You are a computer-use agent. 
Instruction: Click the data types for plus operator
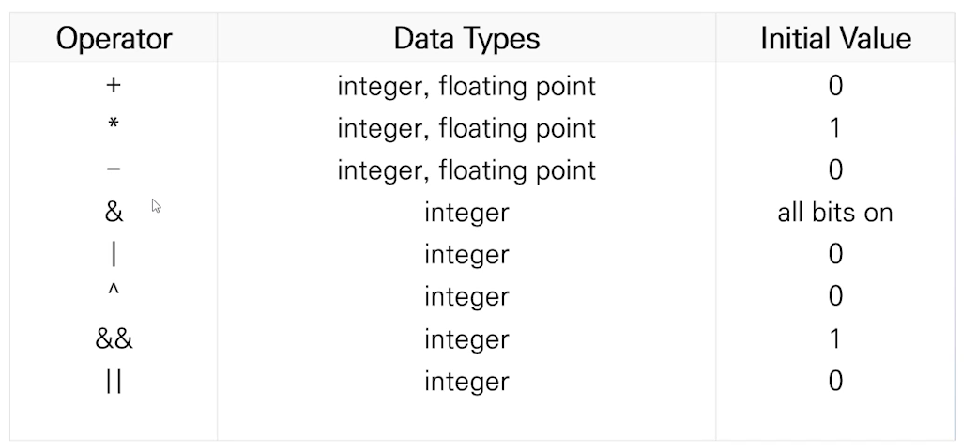pyautogui.click(x=466, y=86)
